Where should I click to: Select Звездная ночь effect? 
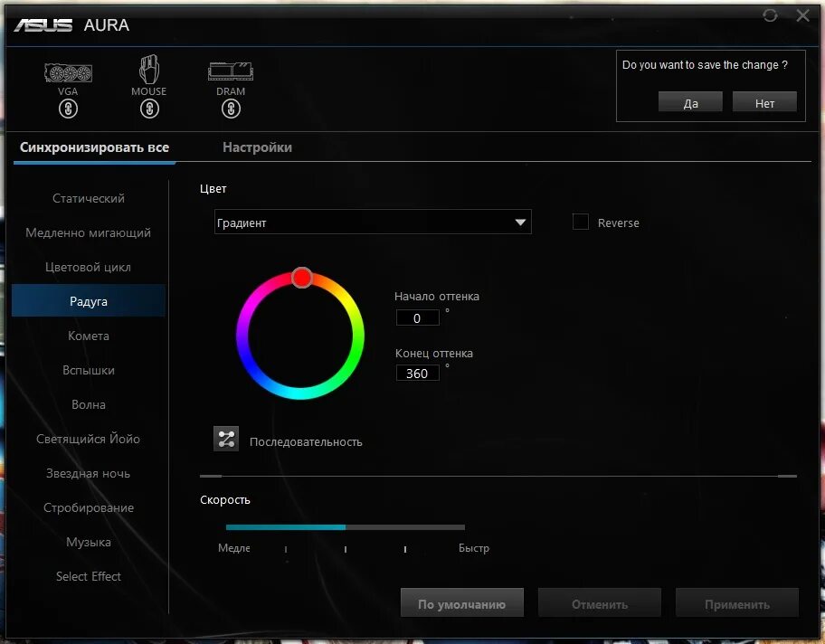click(89, 474)
